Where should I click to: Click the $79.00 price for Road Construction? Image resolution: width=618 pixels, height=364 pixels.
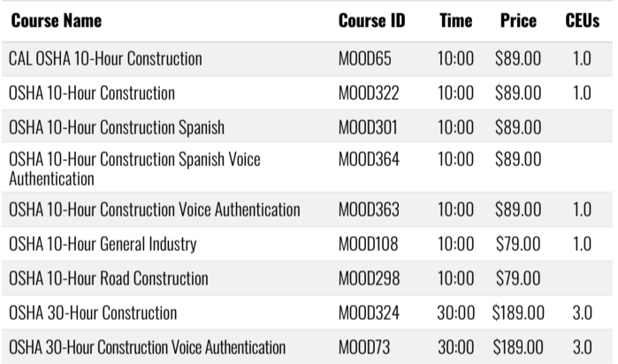pyautogui.click(x=518, y=278)
